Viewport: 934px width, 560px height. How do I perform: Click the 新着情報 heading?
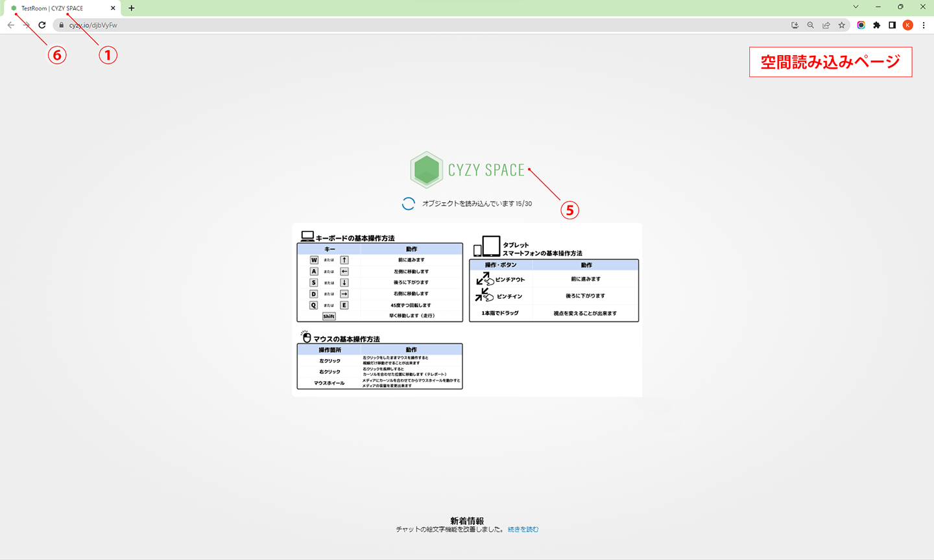click(467, 520)
